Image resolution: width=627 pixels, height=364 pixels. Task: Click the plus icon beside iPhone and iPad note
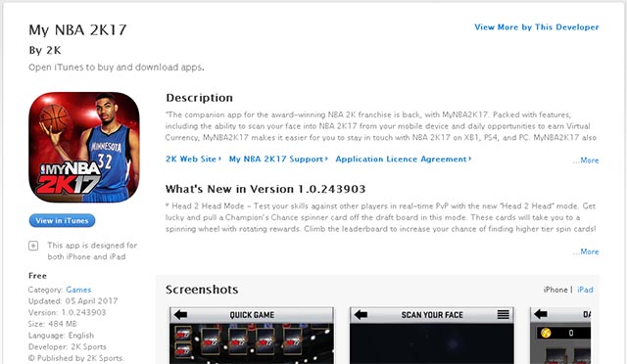[33, 246]
